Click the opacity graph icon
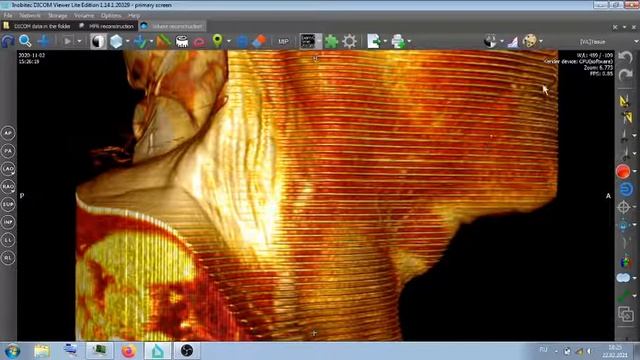This screenshot has height=360, width=640. tap(513, 41)
